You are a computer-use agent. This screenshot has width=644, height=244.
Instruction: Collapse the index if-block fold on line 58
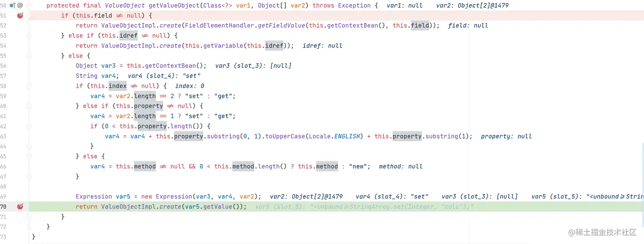29,86
